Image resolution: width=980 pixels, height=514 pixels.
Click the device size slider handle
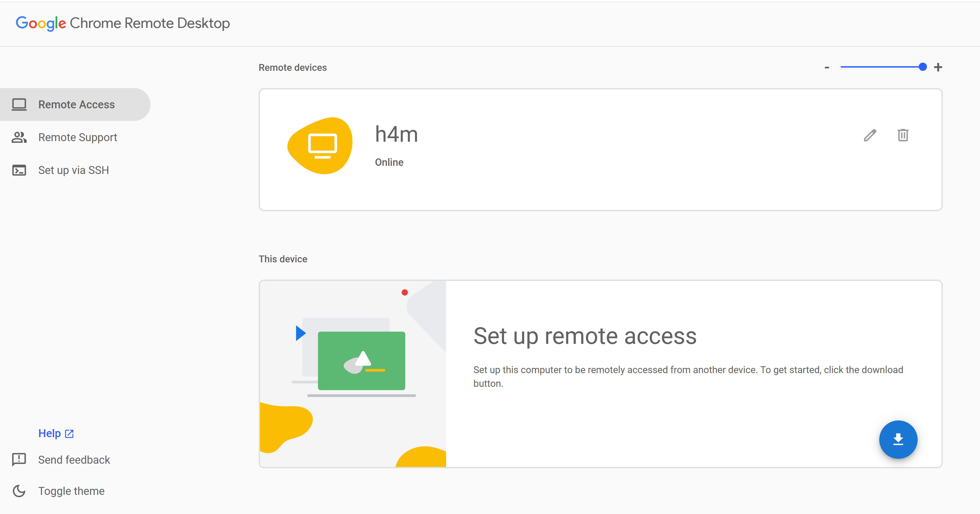[922, 67]
